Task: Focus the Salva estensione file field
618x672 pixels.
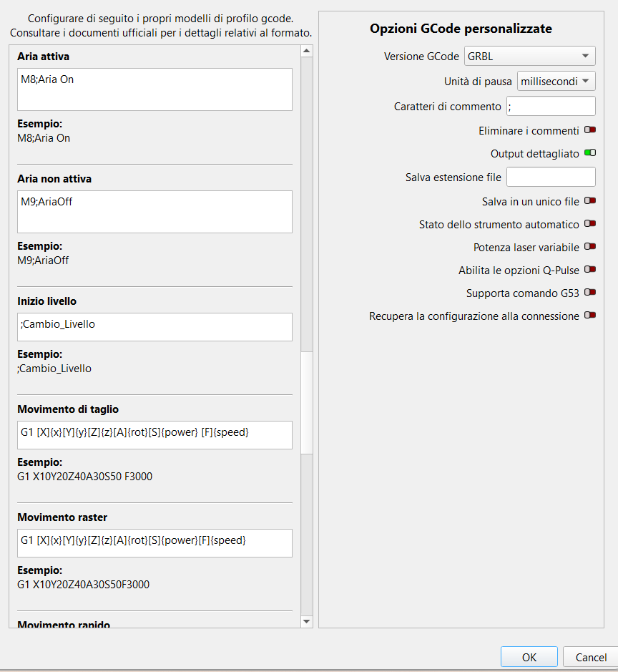Action: click(x=550, y=177)
